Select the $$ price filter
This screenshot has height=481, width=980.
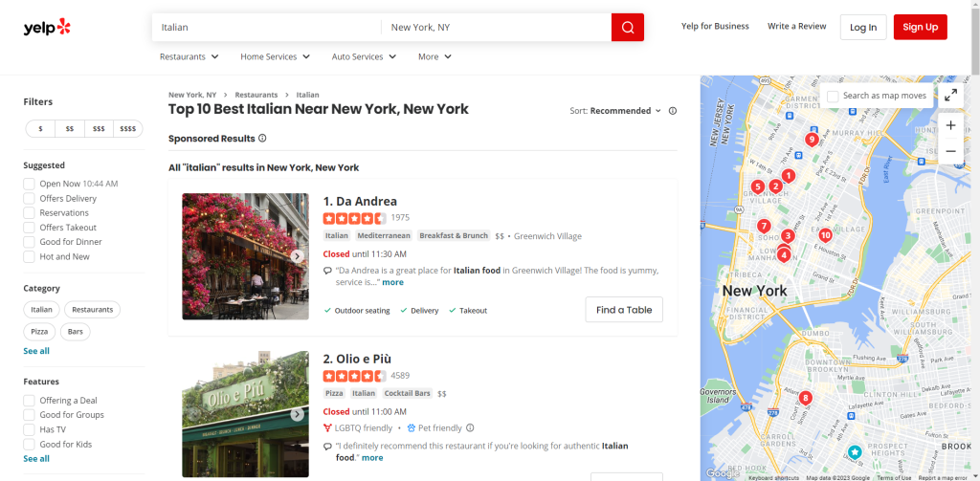(70, 128)
